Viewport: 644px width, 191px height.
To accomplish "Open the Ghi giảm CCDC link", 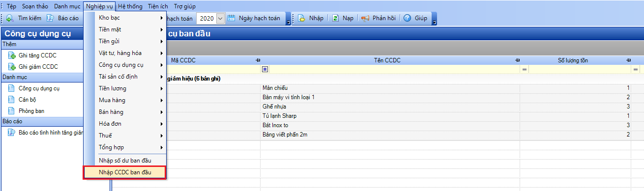I will tap(38, 67).
